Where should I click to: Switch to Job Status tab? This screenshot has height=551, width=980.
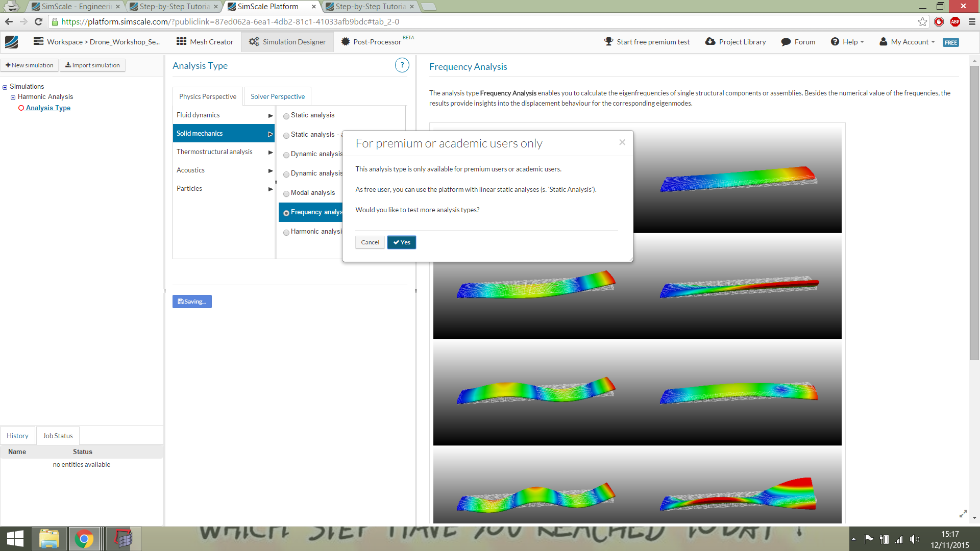tap(58, 436)
